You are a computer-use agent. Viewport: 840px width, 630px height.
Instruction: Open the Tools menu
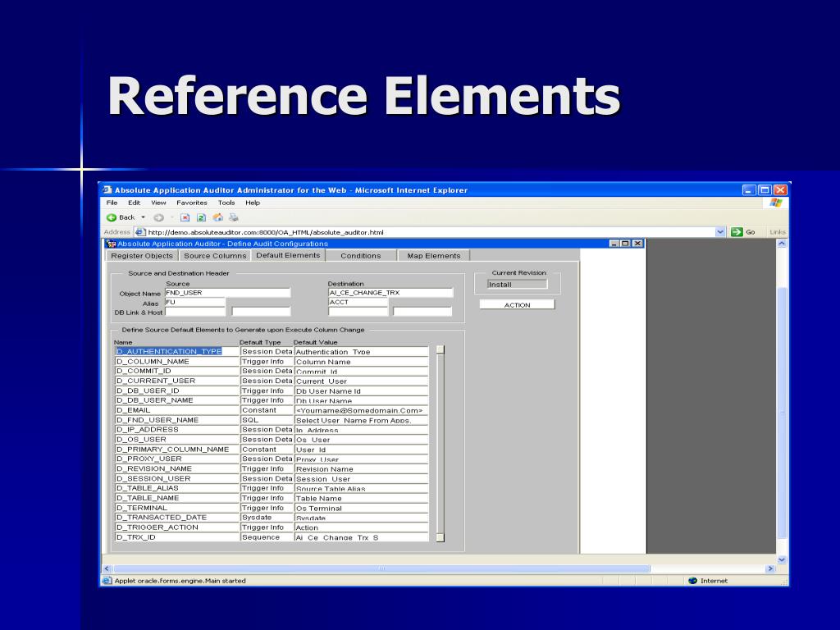(x=226, y=203)
